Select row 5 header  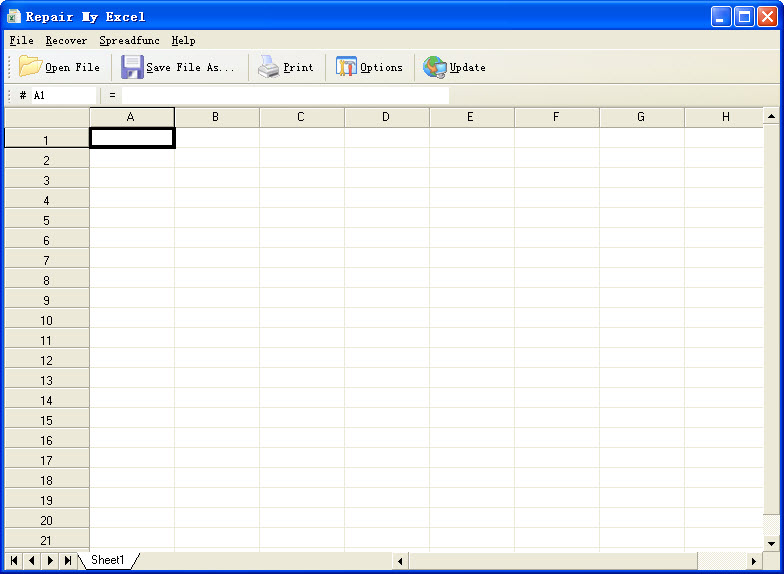coord(47,218)
